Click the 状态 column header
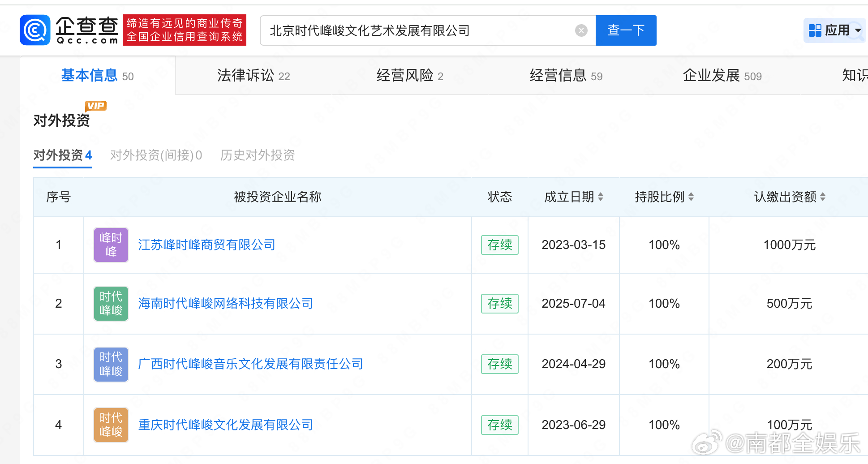Viewport: 868px width, 464px height. [x=500, y=197]
